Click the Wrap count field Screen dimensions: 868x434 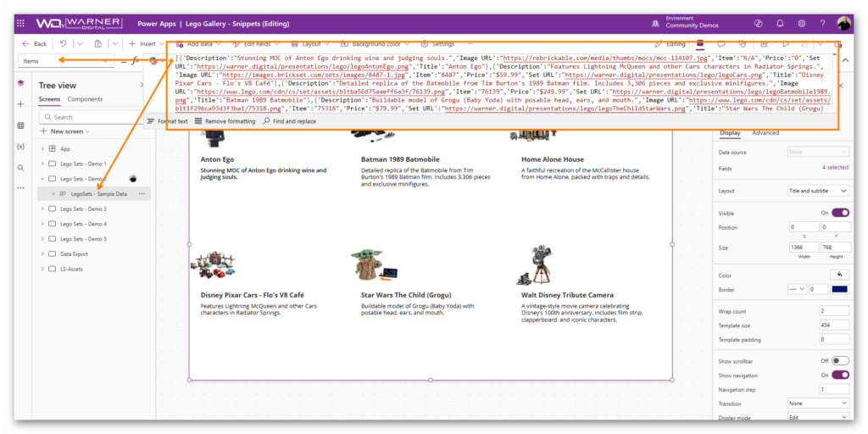[834, 311]
